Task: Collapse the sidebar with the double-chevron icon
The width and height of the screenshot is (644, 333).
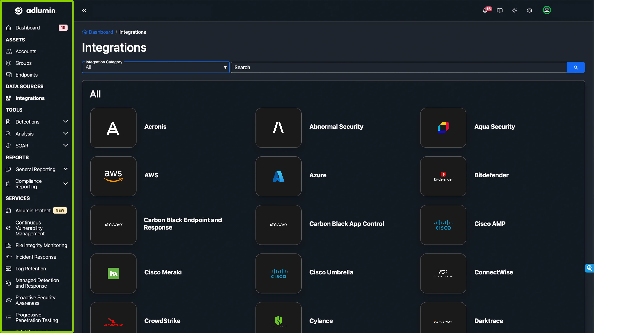Action: tap(84, 10)
